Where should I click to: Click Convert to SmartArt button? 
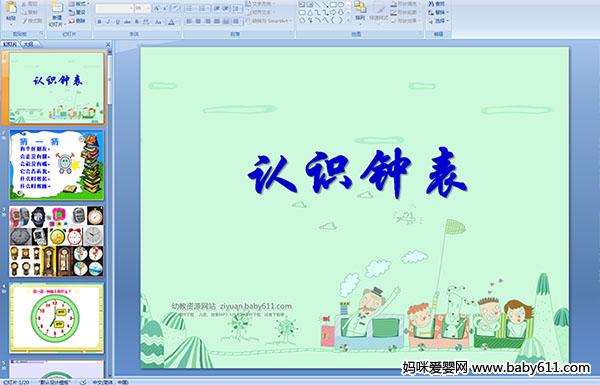pos(269,21)
